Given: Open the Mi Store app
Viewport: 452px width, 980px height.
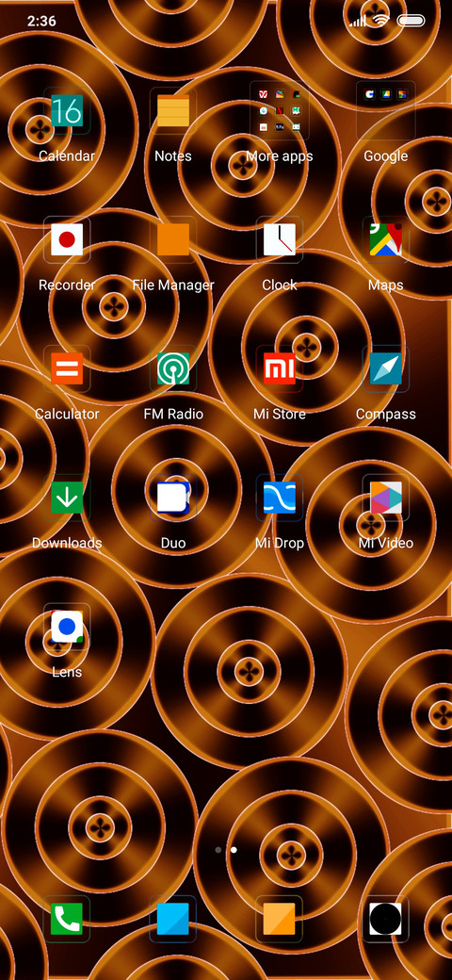Looking at the screenshot, I should tap(279, 368).
